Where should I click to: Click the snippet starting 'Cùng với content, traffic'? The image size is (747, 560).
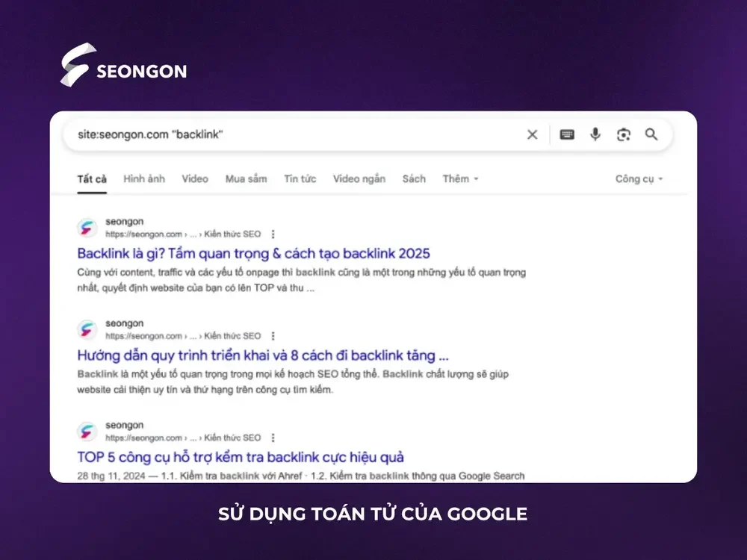[x=302, y=280]
